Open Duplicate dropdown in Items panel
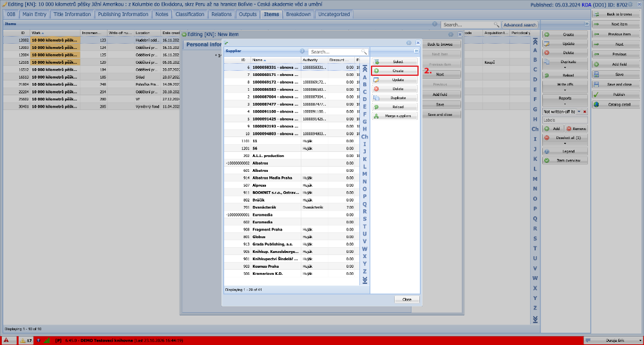Image resolution: width=644 pixels, height=345 pixels. pyautogui.click(x=565, y=63)
